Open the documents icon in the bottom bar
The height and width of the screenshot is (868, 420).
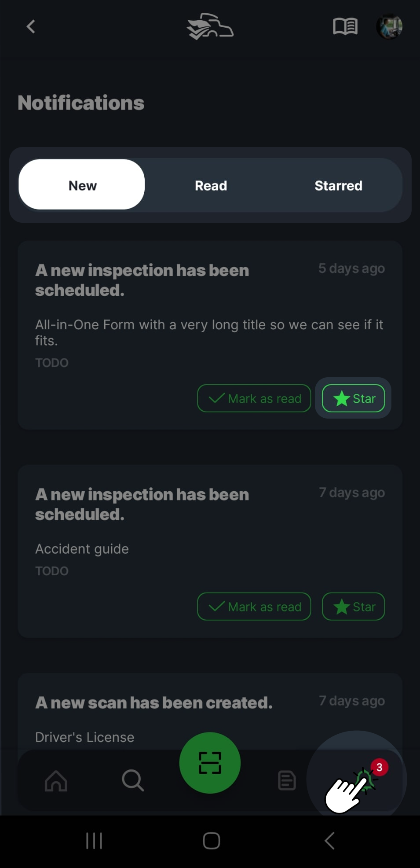(287, 780)
